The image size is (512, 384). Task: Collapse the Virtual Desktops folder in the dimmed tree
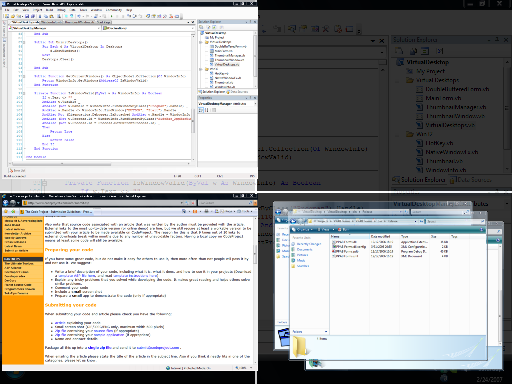[397, 80]
